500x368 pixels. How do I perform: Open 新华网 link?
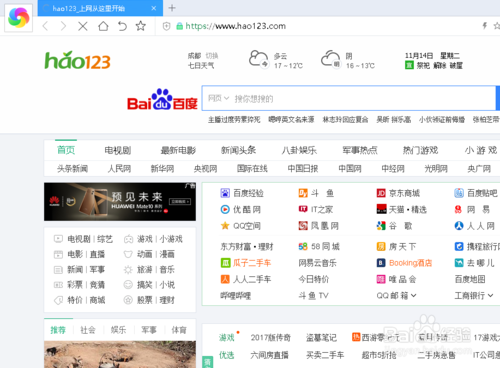[162, 169]
